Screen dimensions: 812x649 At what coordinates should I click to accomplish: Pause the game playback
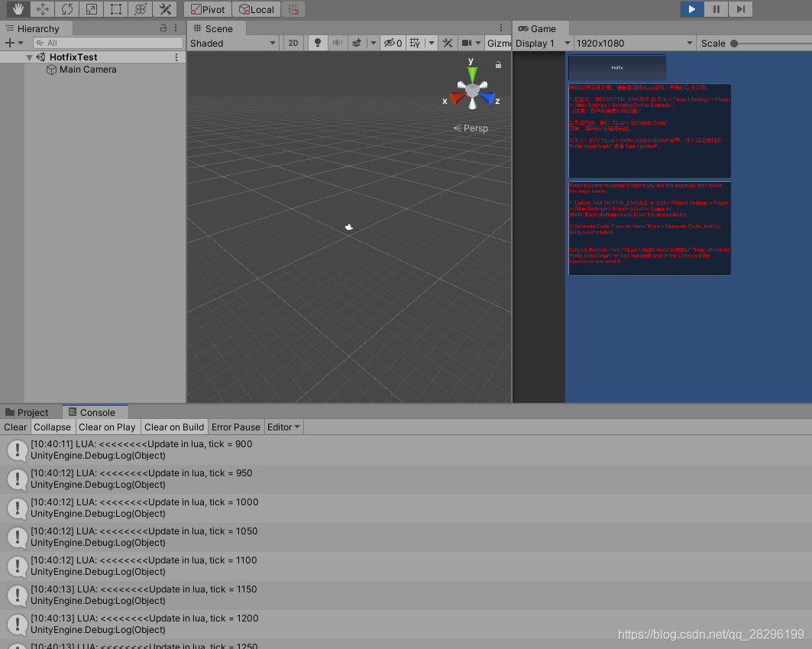(x=717, y=9)
